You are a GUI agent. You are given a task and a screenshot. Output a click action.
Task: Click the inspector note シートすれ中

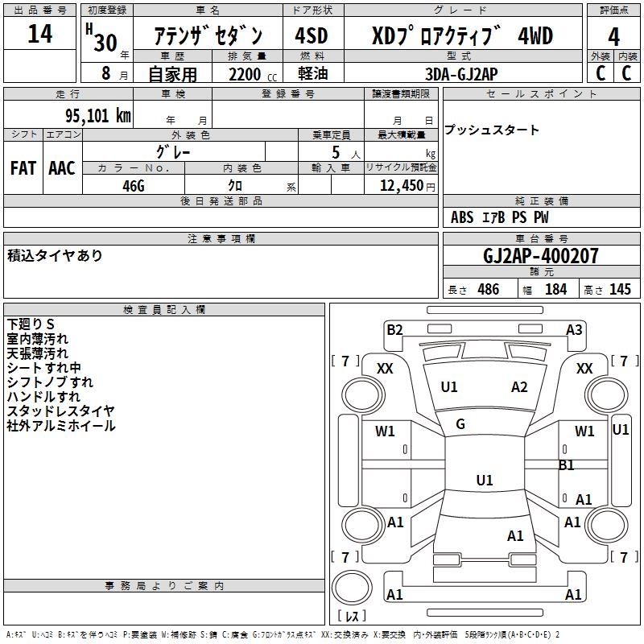[x=44, y=368]
